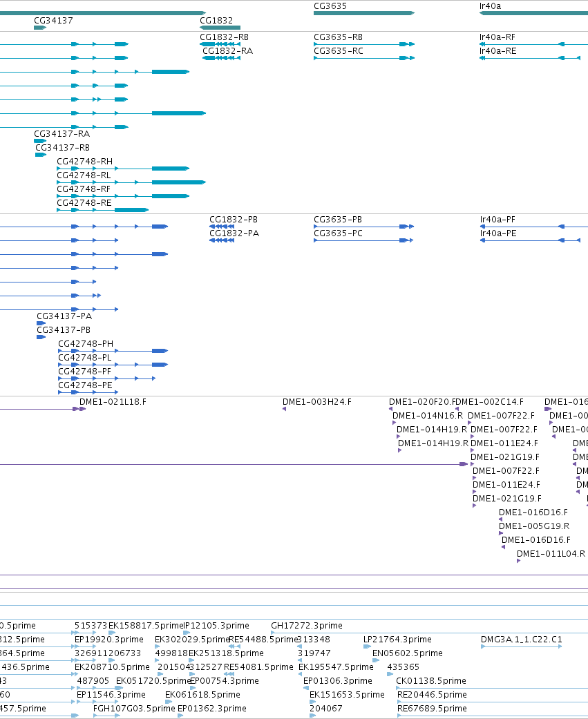The width and height of the screenshot is (588, 719).
Task: Select EST GH17272.3prime
Action: click(x=307, y=626)
